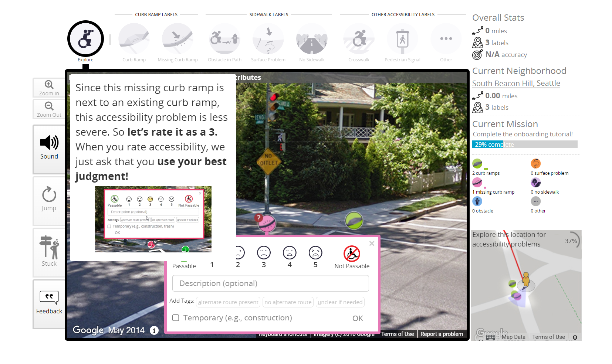This screenshot has width=612, height=364.
Task: Click the Description optional text field
Action: point(270,283)
